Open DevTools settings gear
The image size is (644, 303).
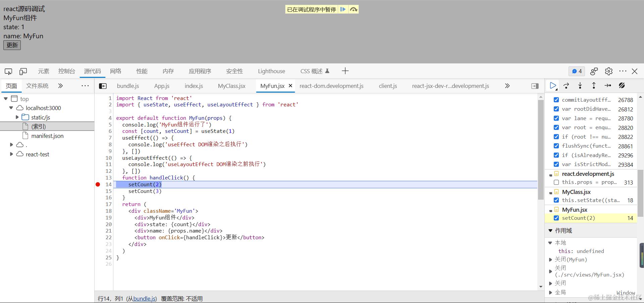pyautogui.click(x=608, y=71)
